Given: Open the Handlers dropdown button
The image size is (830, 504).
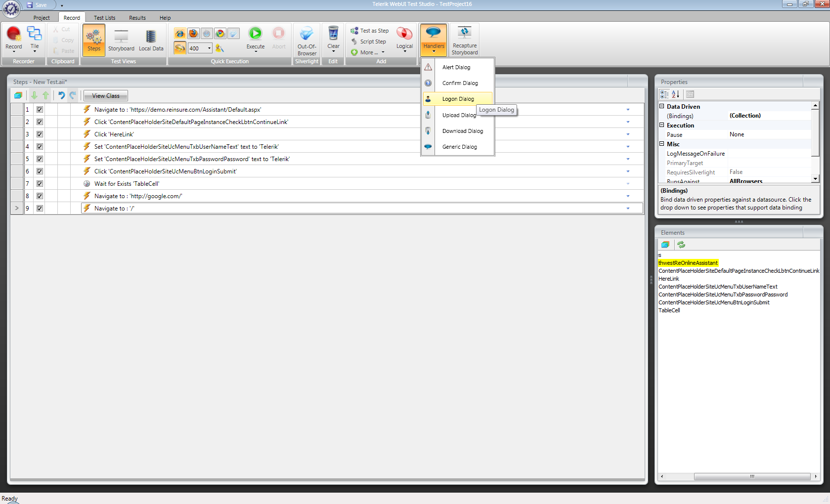Looking at the screenshot, I should pyautogui.click(x=434, y=40).
